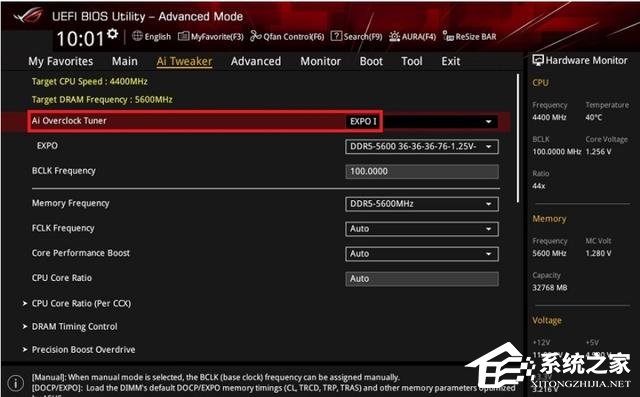Open the Monitor tab

pyautogui.click(x=320, y=61)
